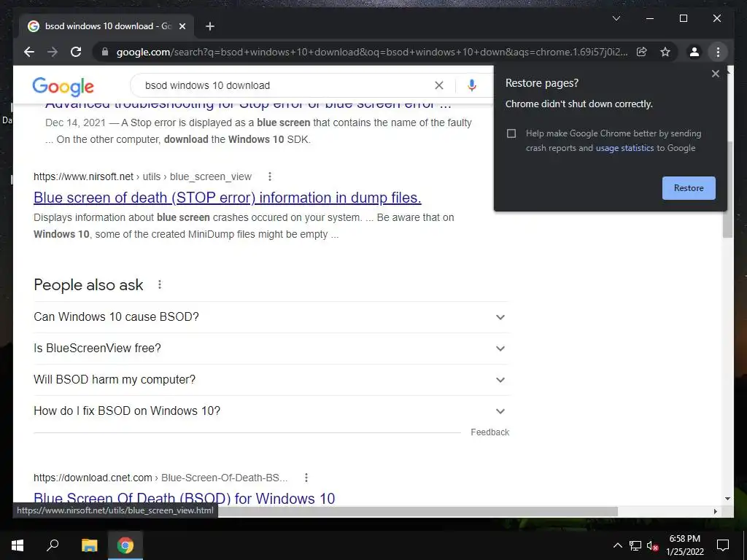Share this page icon in address bar
Viewport: 747px width, 560px height.
(x=642, y=52)
